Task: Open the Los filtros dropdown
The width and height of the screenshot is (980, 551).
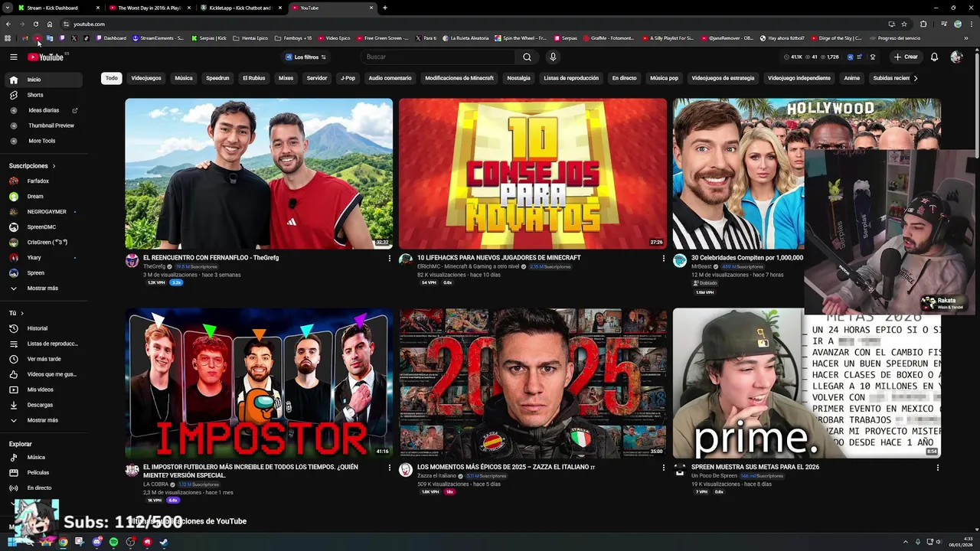Action: pyautogui.click(x=305, y=57)
